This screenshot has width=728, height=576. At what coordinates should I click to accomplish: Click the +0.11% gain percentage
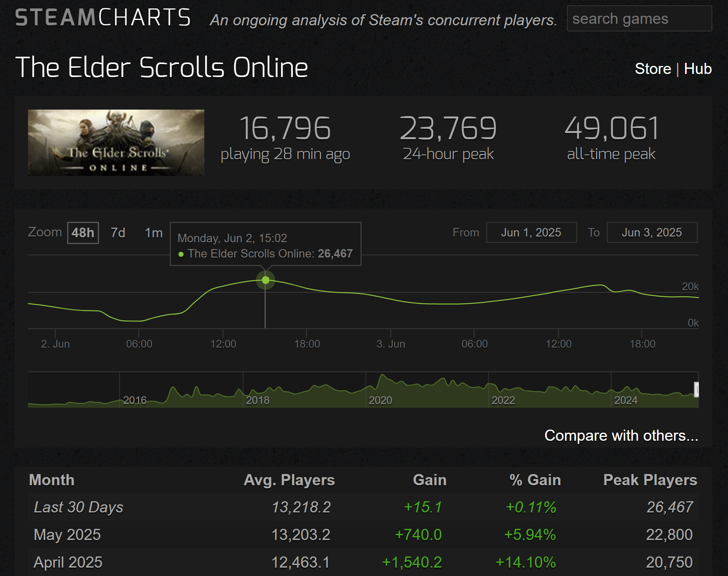pos(531,507)
